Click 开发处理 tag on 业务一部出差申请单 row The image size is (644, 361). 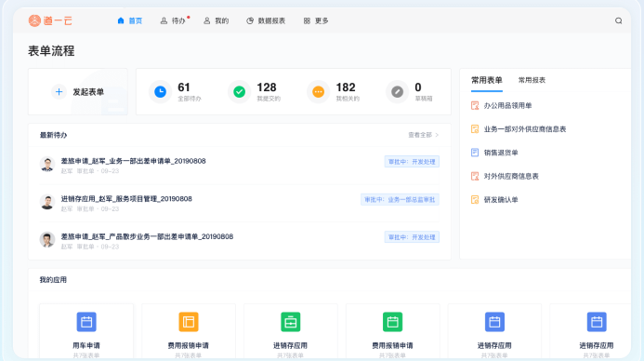412,162
